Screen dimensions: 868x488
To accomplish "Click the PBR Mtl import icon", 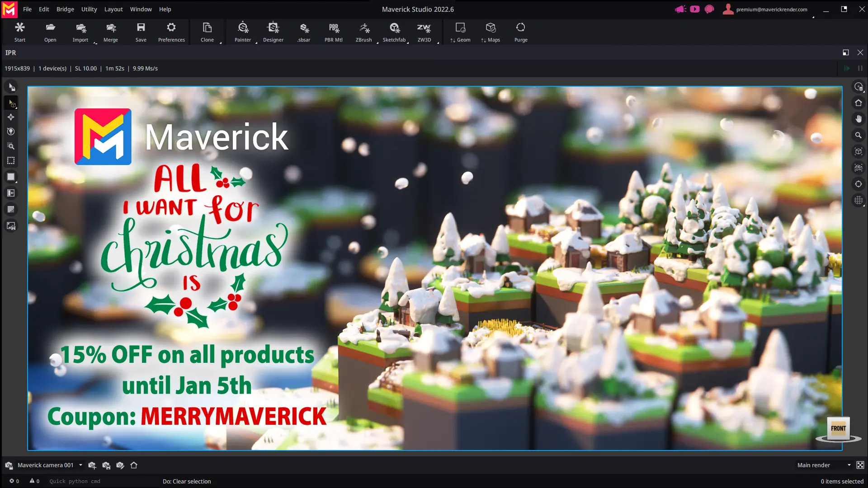I will coord(333,32).
